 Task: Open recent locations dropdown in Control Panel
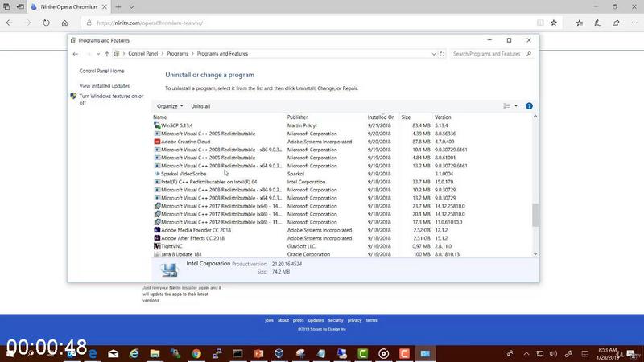pyautogui.click(x=98, y=54)
